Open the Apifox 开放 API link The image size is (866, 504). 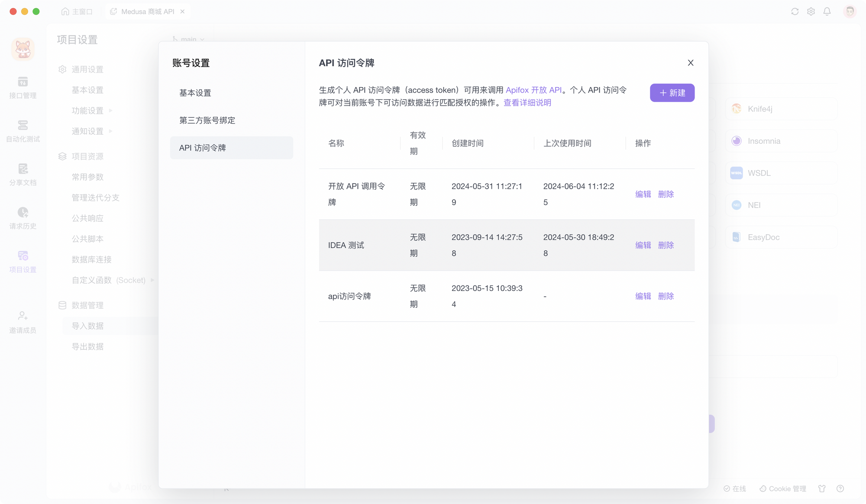533,90
